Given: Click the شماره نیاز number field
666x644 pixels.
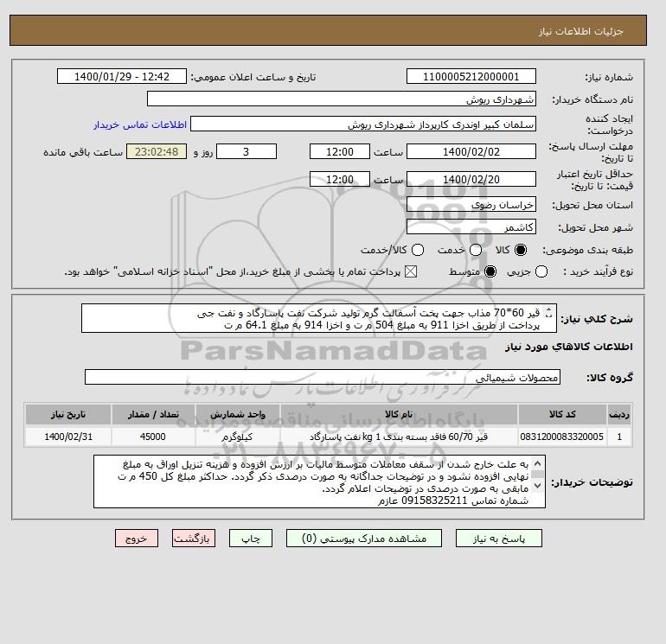Looking at the screenshot, I should [471, 76].
